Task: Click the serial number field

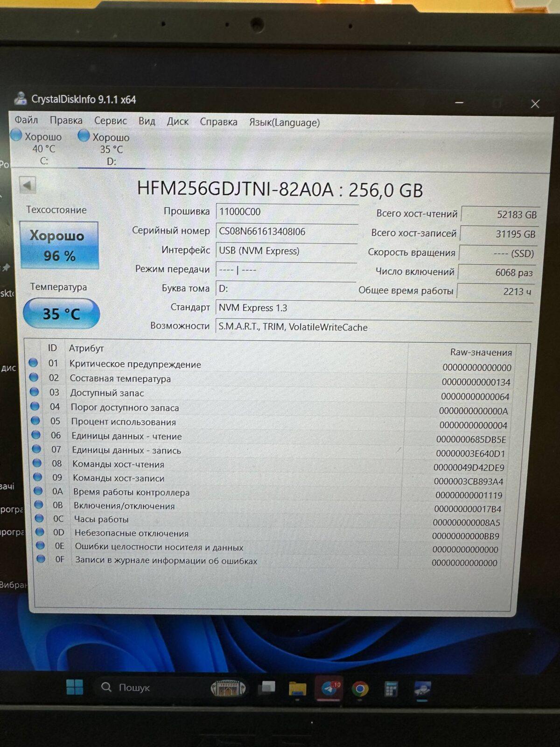Action: 287,232
